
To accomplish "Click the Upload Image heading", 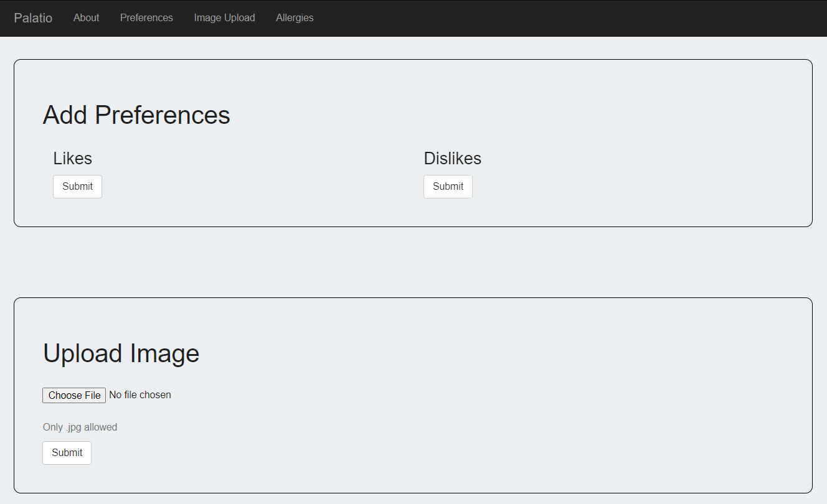I will point(121,353).
